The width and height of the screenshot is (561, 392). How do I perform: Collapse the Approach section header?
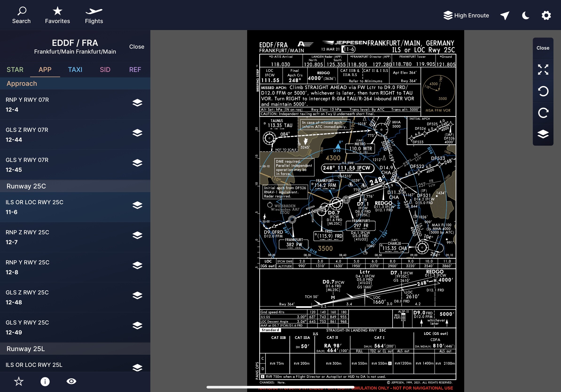[x=75, y=84]
